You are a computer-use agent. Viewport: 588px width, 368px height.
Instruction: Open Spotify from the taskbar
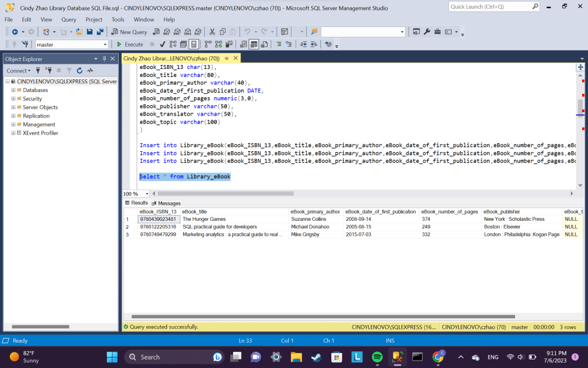pos(377,357)
